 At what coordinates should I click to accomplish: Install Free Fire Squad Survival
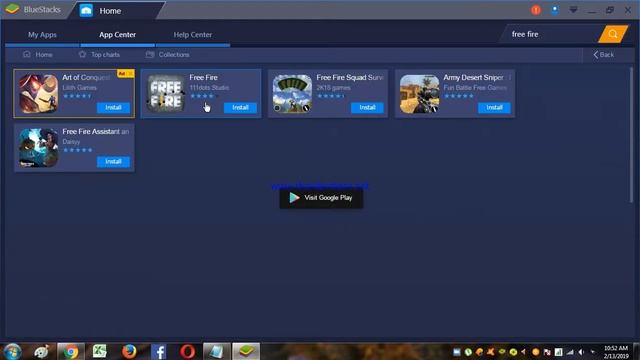pos(367,108)
